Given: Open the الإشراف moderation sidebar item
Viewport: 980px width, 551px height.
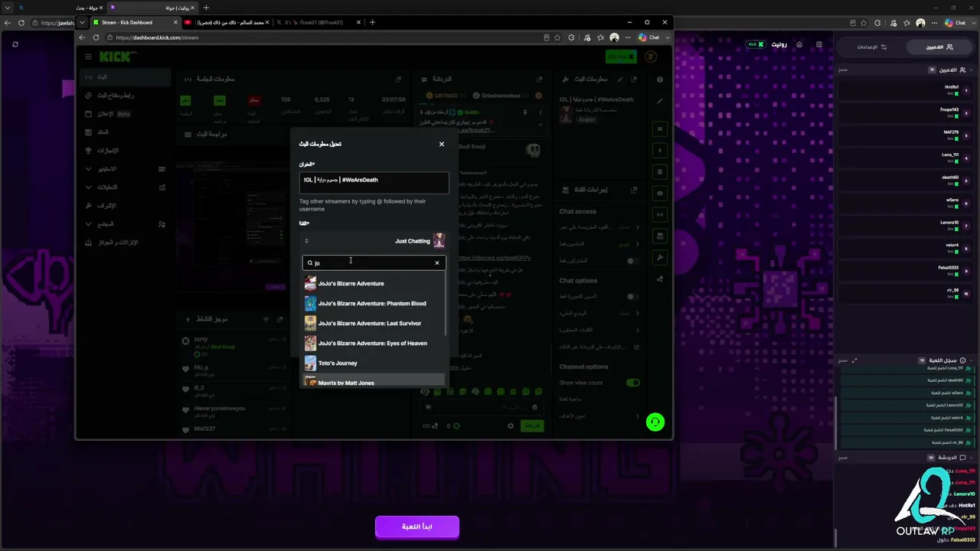Looking at the screenshot, I should pyautogui.click(x=125, y=206).
